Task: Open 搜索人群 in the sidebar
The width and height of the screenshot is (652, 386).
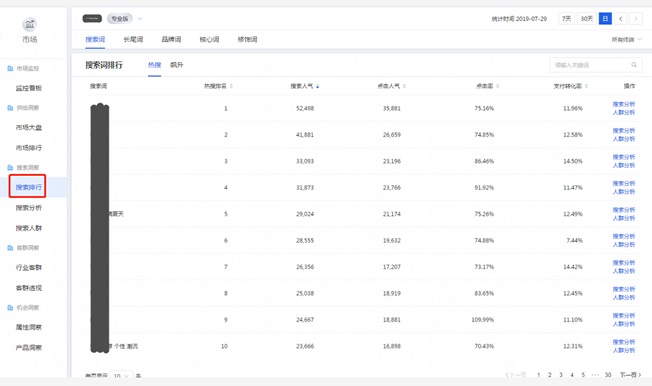Action: click(29, 228)
